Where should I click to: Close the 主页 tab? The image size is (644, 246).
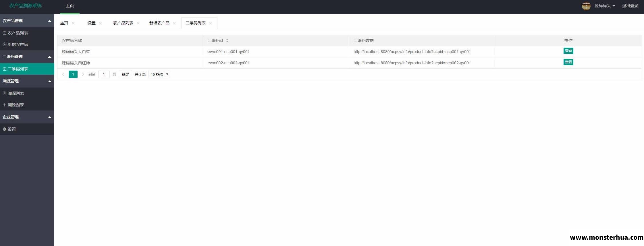(x=73, y=23)
